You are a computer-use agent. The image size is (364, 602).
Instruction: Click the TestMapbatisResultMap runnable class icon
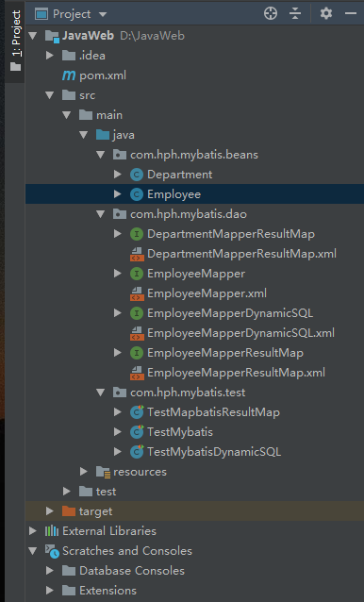click(x=137, y=412)
